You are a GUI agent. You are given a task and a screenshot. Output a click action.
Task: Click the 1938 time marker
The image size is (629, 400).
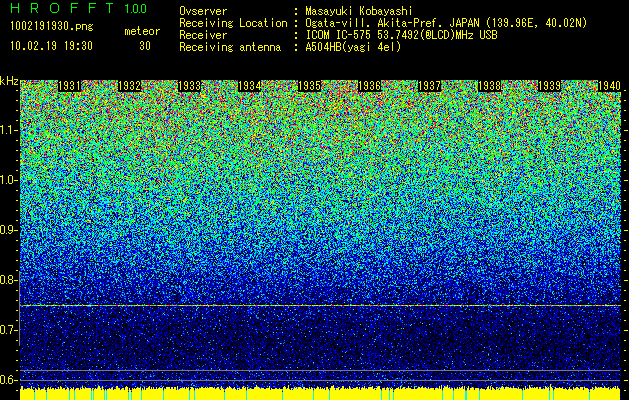[x=490, y=86]
